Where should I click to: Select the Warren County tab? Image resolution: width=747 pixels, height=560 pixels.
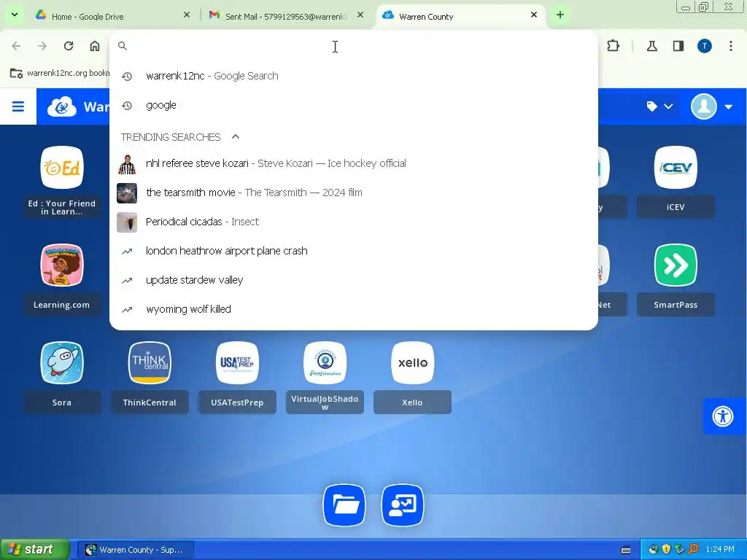(x=460, y=16)
